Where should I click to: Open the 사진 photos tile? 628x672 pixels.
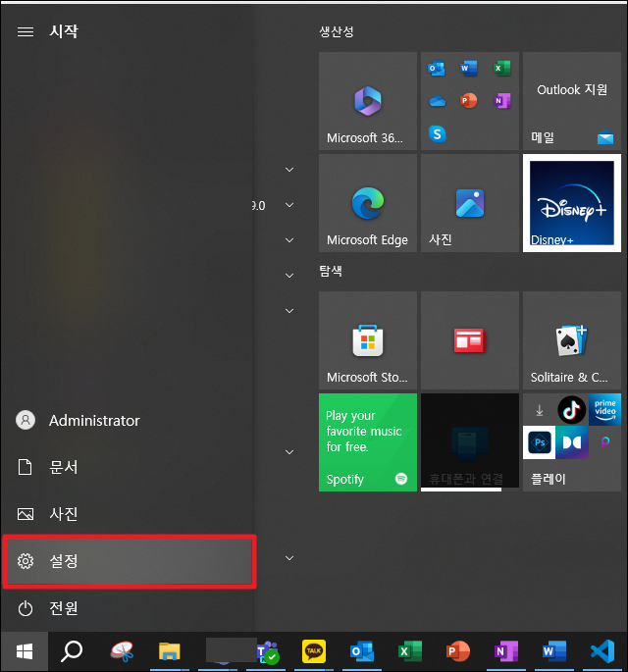coord(470,203)
